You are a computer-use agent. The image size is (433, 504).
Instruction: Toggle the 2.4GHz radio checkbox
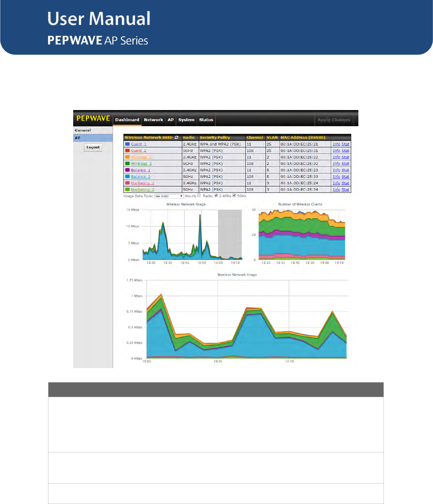click(216, 196)
